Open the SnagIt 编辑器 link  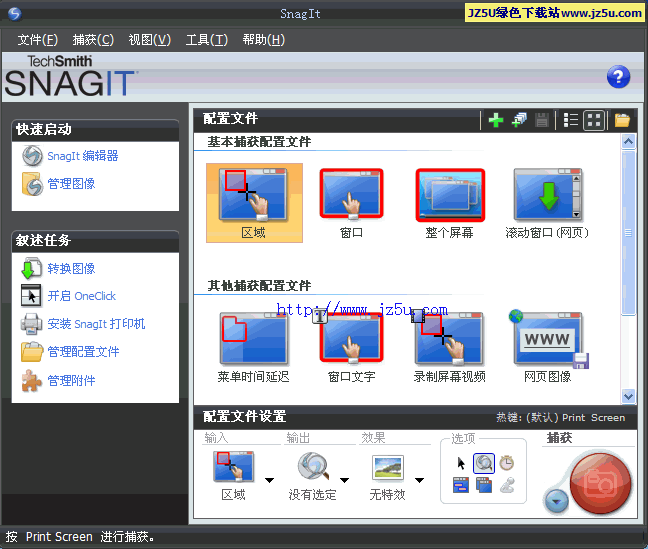[x=83, y=156]
